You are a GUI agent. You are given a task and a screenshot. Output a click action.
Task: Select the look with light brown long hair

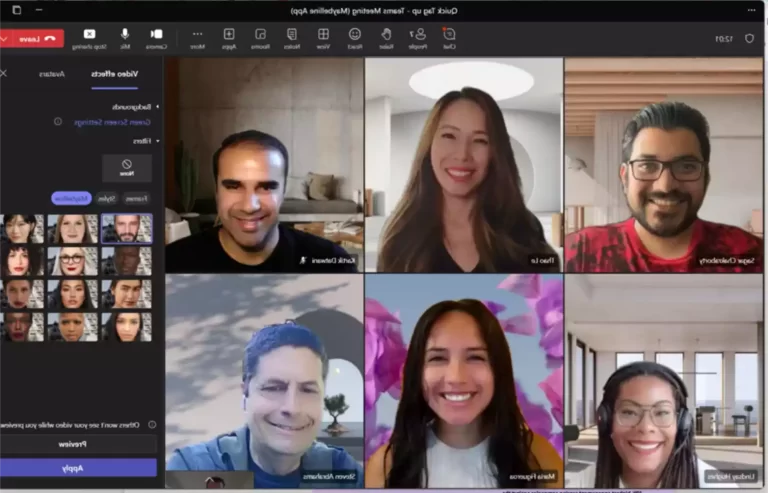click(x=72, y=228)
